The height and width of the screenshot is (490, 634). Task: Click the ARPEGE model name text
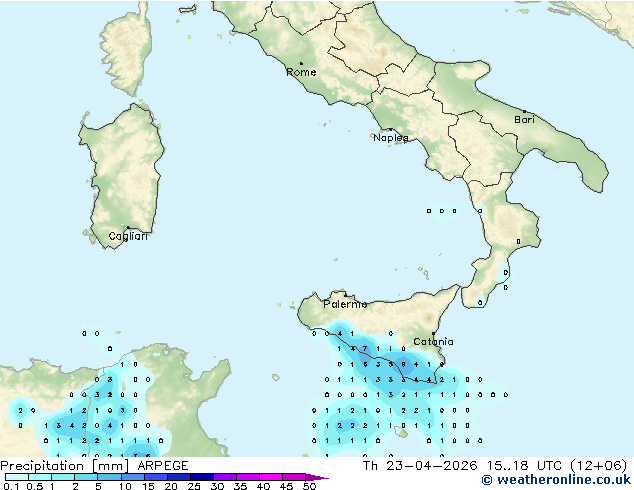163,466
